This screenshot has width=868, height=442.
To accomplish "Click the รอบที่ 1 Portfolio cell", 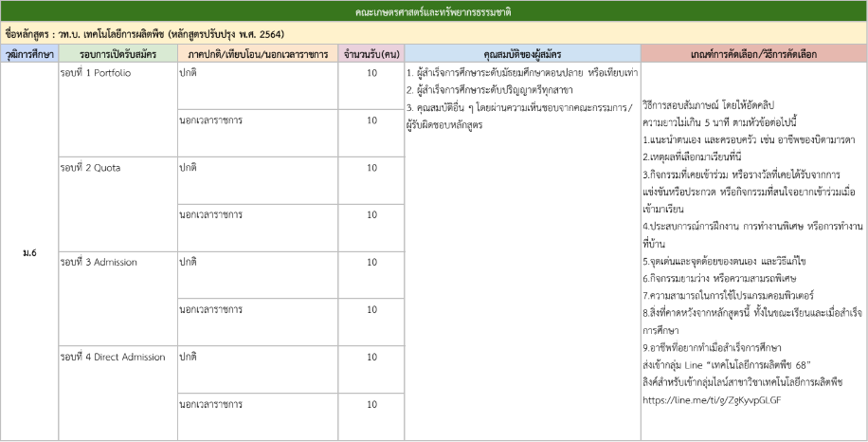I will pyautogui.click(x=96, y=73).
